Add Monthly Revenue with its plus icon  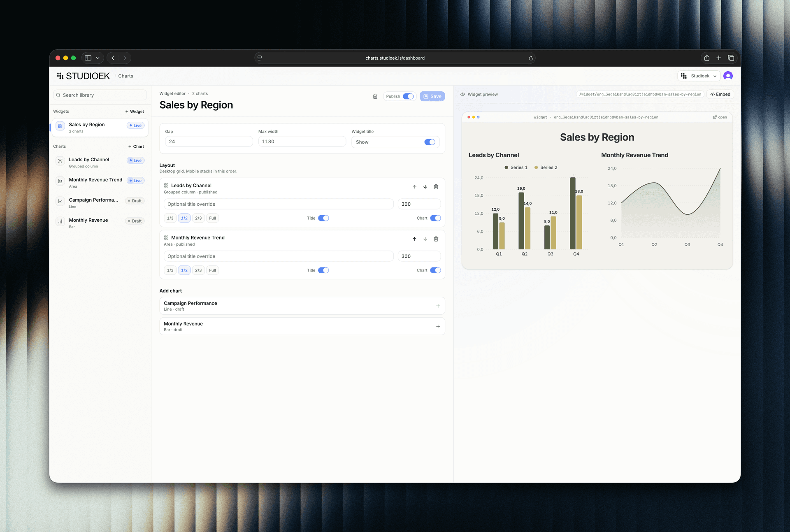click(438, 326)
